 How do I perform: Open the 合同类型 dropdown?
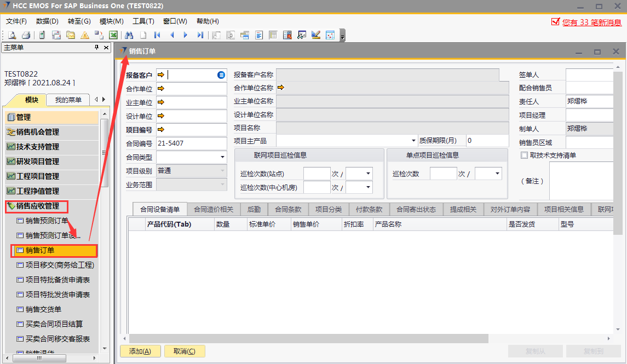[222, 157]
